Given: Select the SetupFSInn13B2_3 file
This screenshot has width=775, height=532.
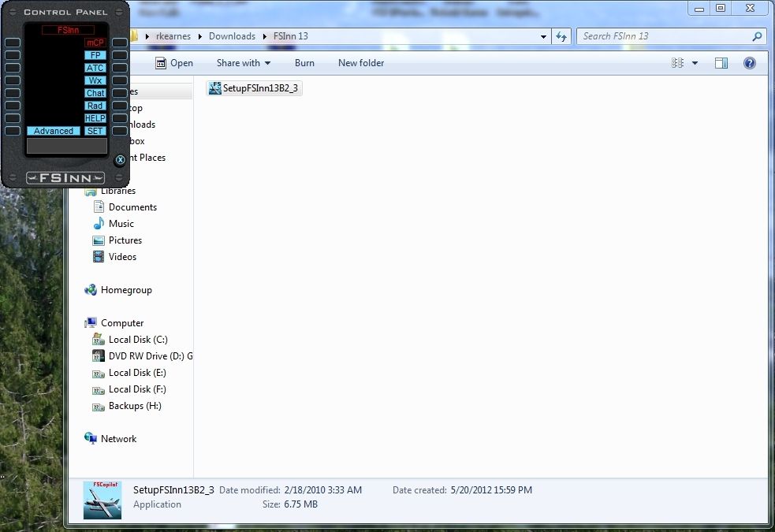Looking at the screenshot, I should click(x=254, y=88).
